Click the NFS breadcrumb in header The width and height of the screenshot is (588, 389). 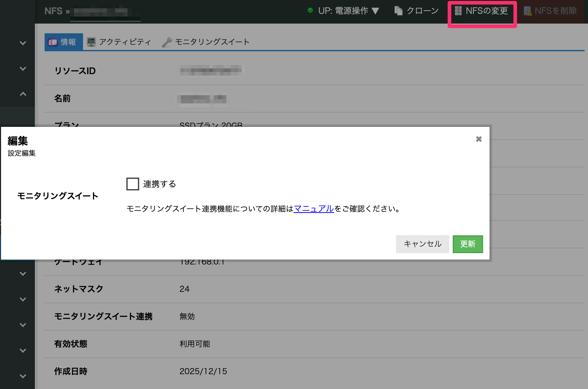click(53, 11)
